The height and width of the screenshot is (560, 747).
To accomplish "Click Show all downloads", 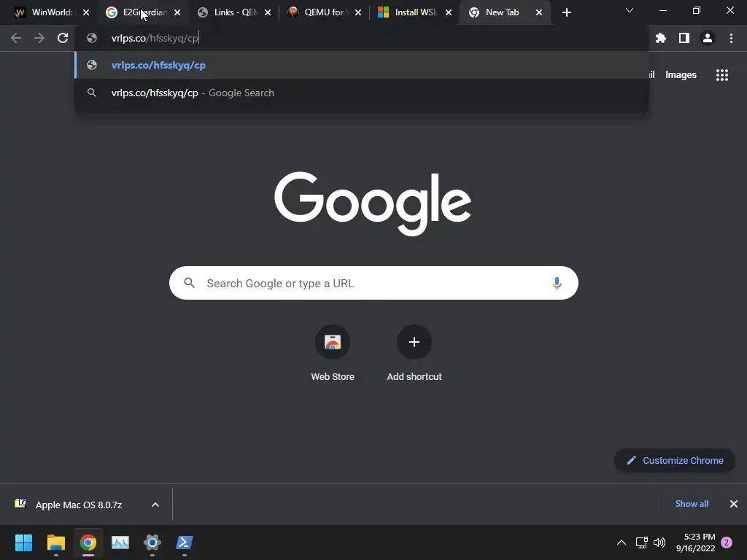I will 692,504.
